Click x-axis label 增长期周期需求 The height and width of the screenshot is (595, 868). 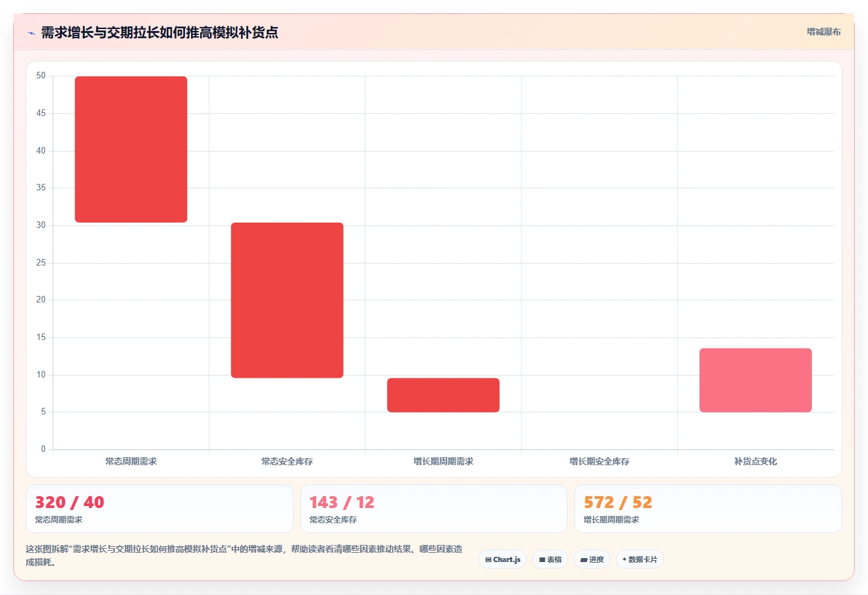[x=443, y=461]
